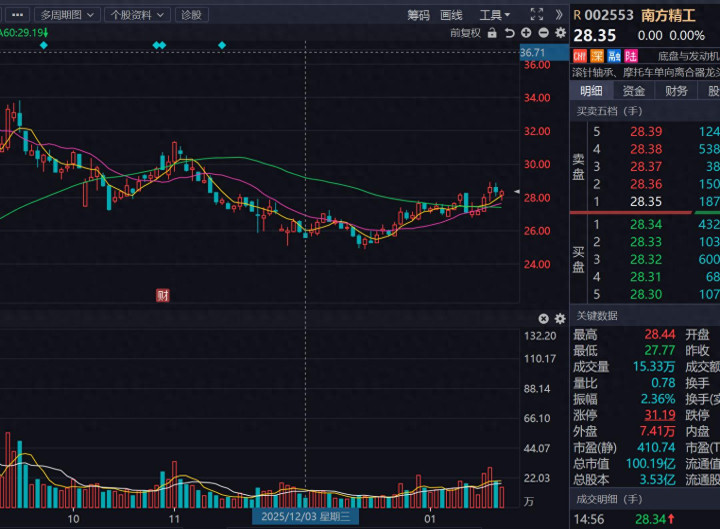Image resolution: width=720 pixels, height=529 pixels.
Task: Switch to the 财务 tab
Action: click(x=677, y=91)
